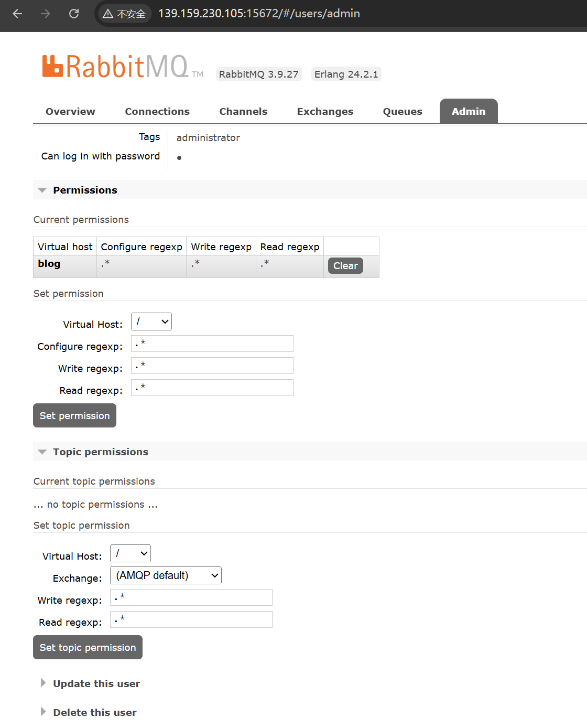Click the Set topic permission button
Viewport: 587px width, 728px height.
coord(88,647)
